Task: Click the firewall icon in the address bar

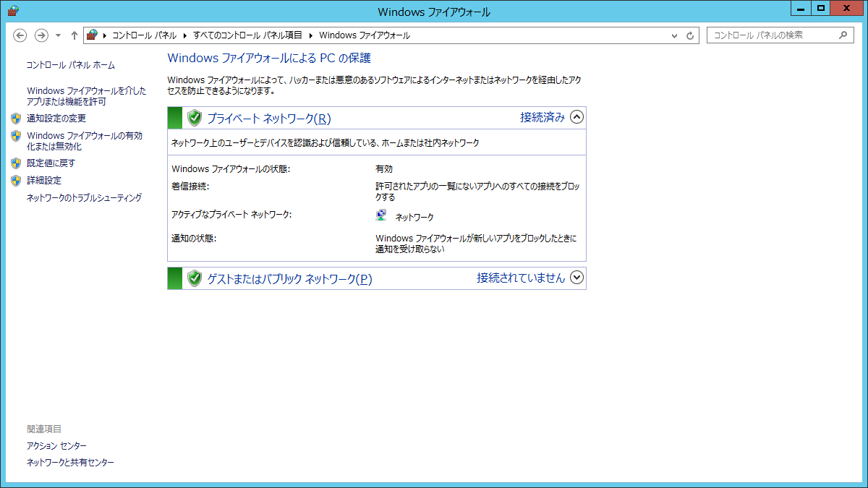Action: pyautogui.click(x=92, y=35)
